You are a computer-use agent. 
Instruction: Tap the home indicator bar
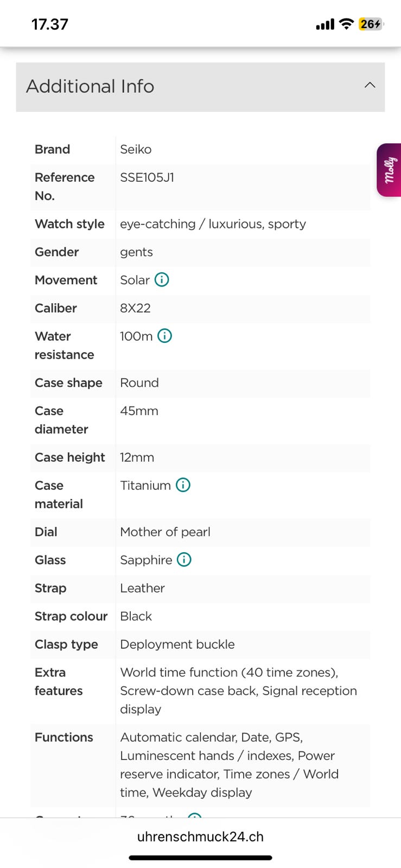(x=200, y=858)
